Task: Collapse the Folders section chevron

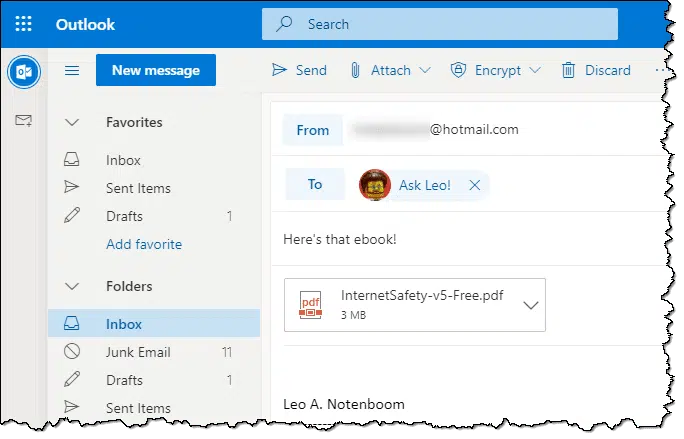Action: pos(72,287)
